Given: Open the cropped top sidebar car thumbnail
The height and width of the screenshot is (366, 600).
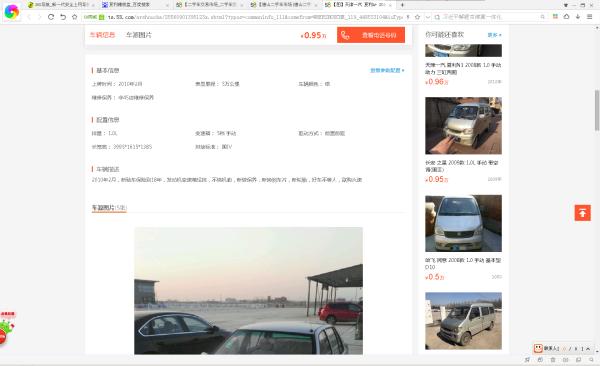Looking at the screenshot, I should click(463, 51).
